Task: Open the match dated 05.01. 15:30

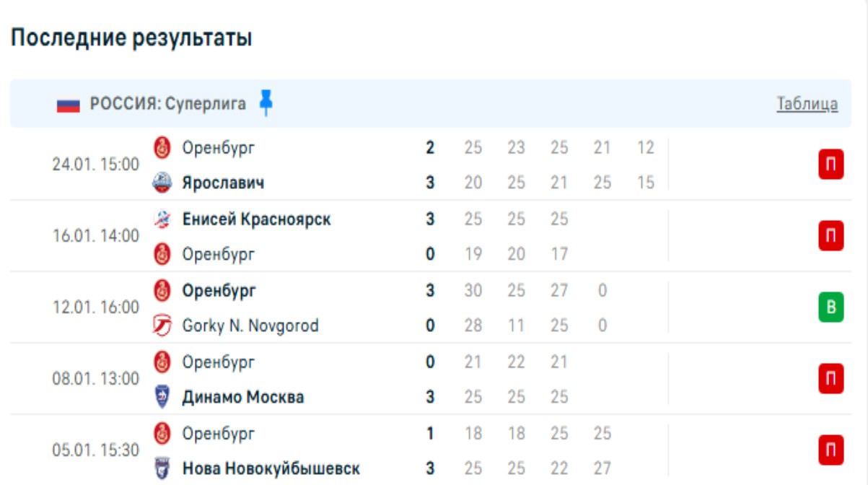Action: click(95, 450)
